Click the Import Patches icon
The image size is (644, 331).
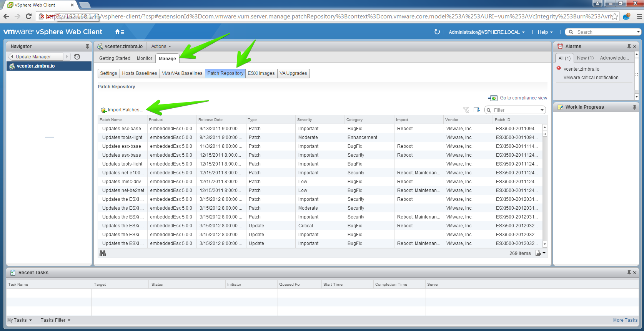[104, 110]
